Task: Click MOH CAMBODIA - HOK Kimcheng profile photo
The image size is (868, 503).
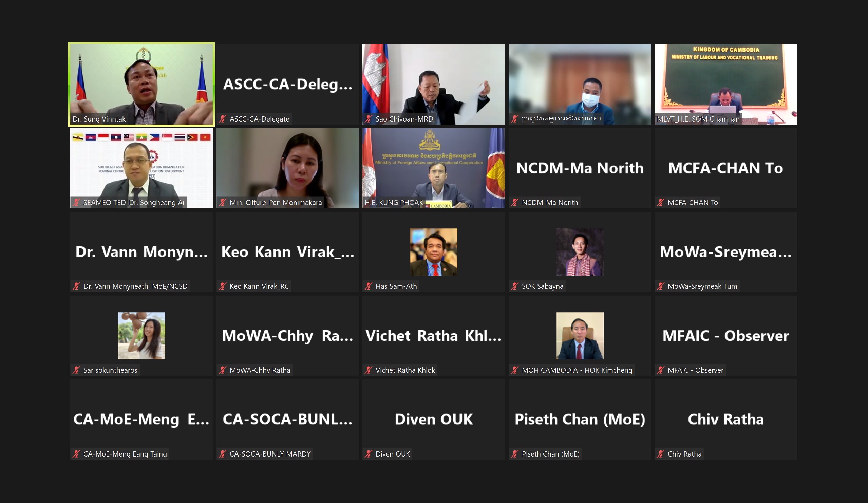Action: (580, 336)
